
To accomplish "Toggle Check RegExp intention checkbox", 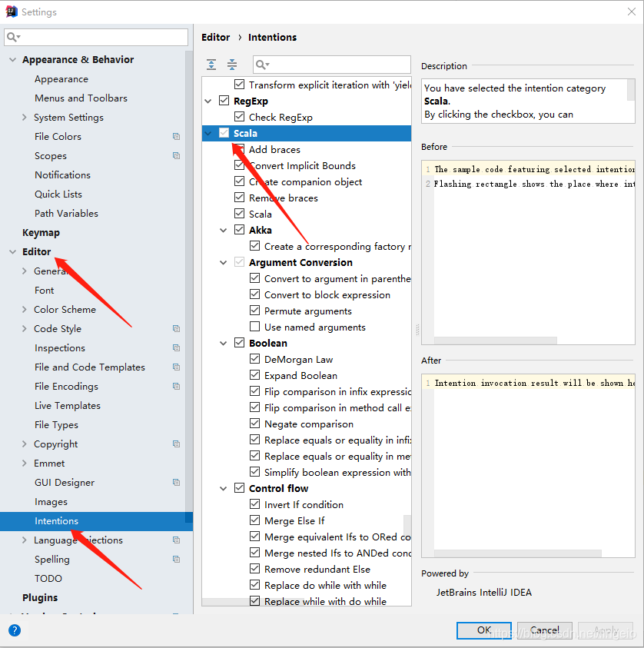I will pyautogui.click(x=239, y=117).
